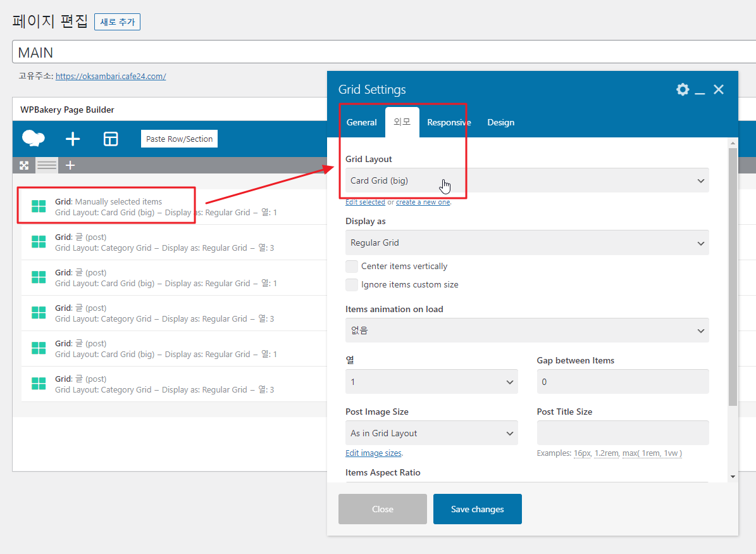Click the MAIN page title field

(384, 52)
